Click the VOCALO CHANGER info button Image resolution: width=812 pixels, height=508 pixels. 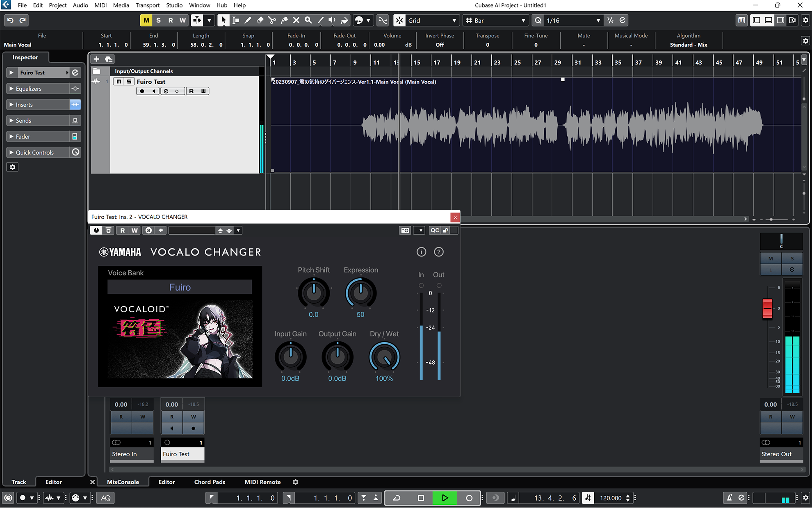click(x=421, y=252)
